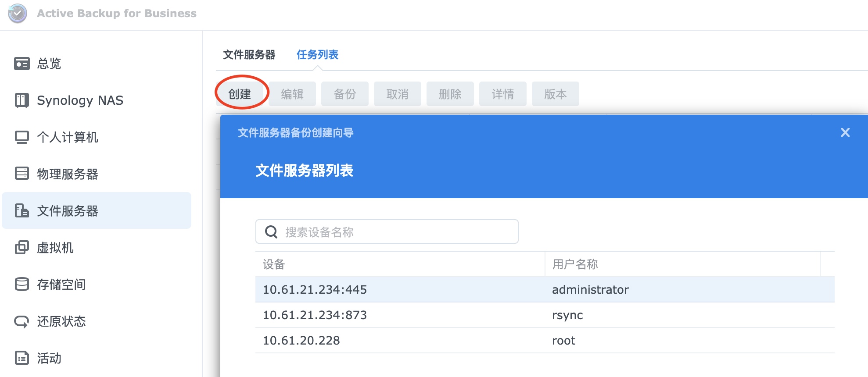Viewport: 868px width, 377px height.
Task: Click the 备份 button
Action: click(x=345, y=94)
